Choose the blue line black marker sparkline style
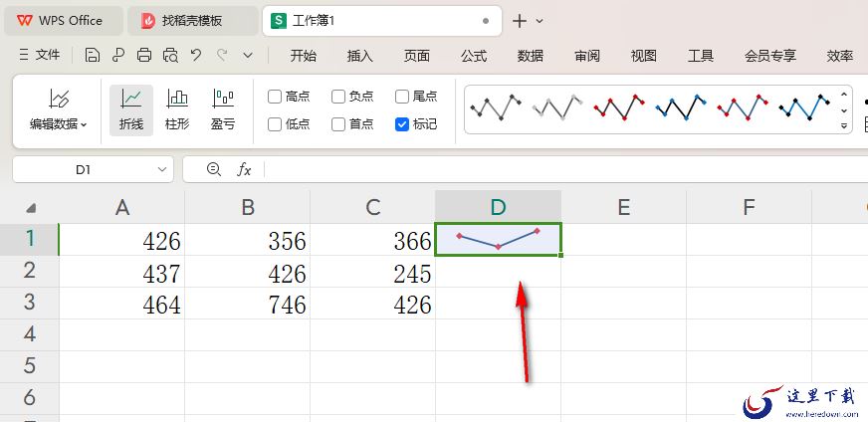Image resolution: width=868 pixels, height=422 pixels. click(803, 107)
